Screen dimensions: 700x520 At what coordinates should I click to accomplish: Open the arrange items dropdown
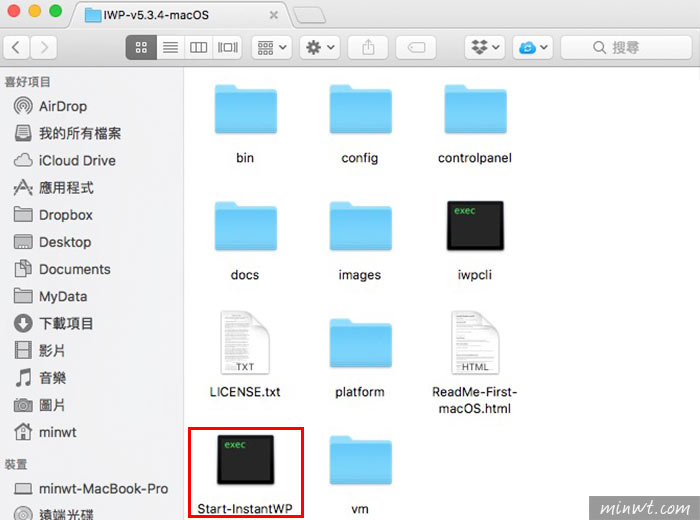pyautogui.click(x=272, y=47)
